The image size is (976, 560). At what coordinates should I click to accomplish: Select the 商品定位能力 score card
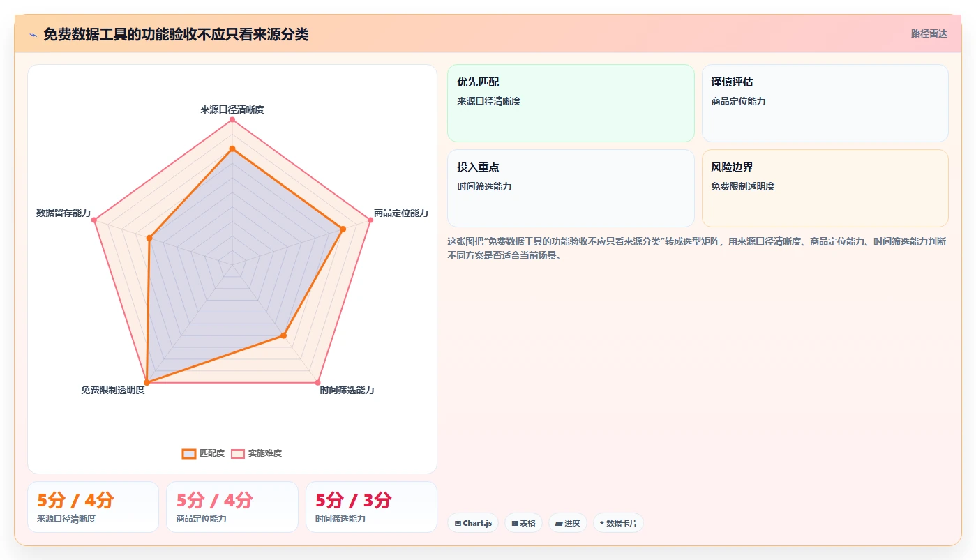pyautogui.click(x=232, y=507)
